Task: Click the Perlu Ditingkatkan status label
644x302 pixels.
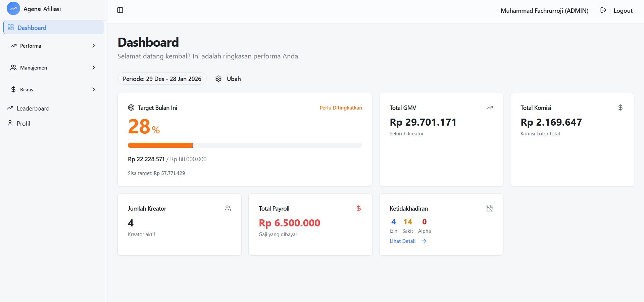Action: (341, 107)
